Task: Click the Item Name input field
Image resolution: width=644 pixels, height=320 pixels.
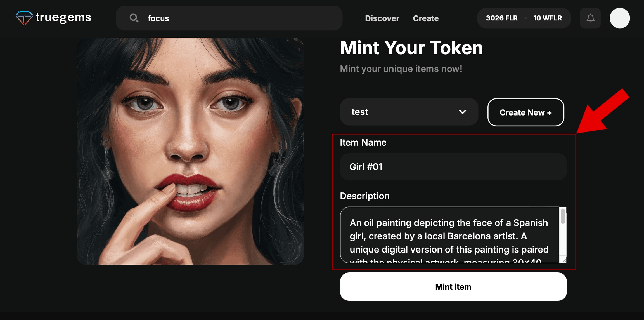Action: point(453,167)
